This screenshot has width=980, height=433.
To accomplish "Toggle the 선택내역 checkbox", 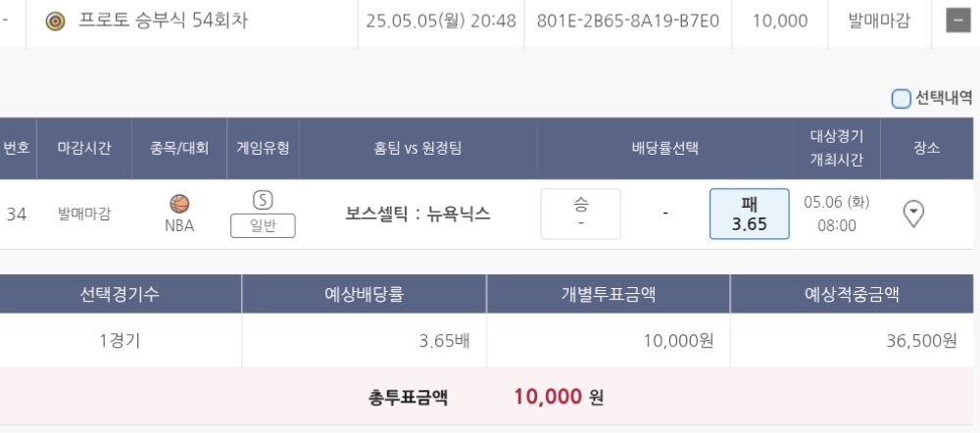I will pyautogui.click(x=901, y=98).
